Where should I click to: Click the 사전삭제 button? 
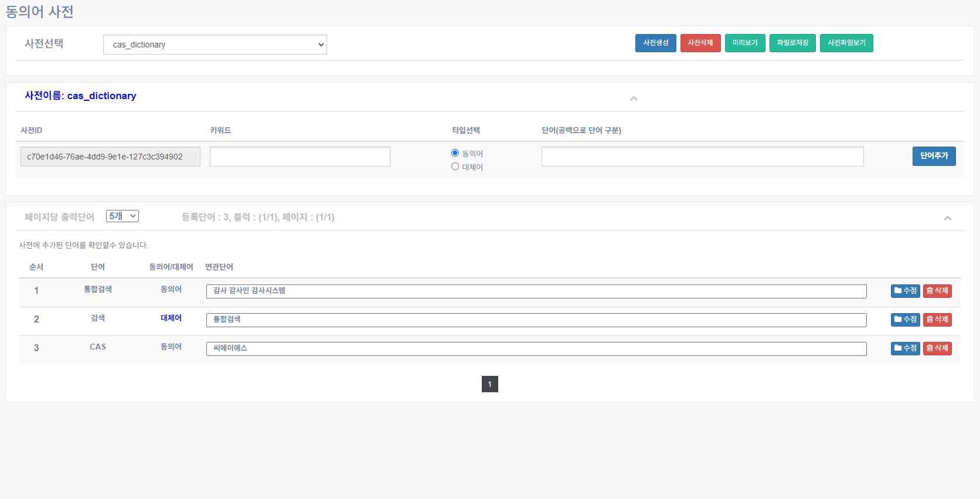click(x=700, y=43)
